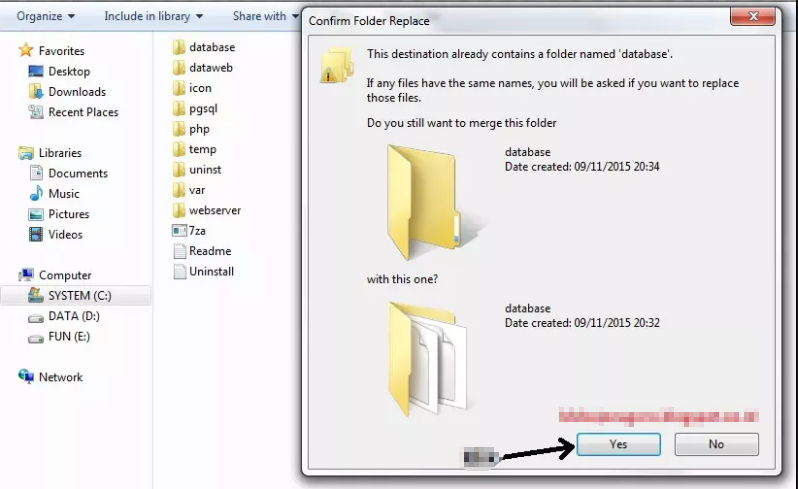Screen dimensions: 798x489
Task: Select the icon folder in file list
Action: [x=179, y=88]
